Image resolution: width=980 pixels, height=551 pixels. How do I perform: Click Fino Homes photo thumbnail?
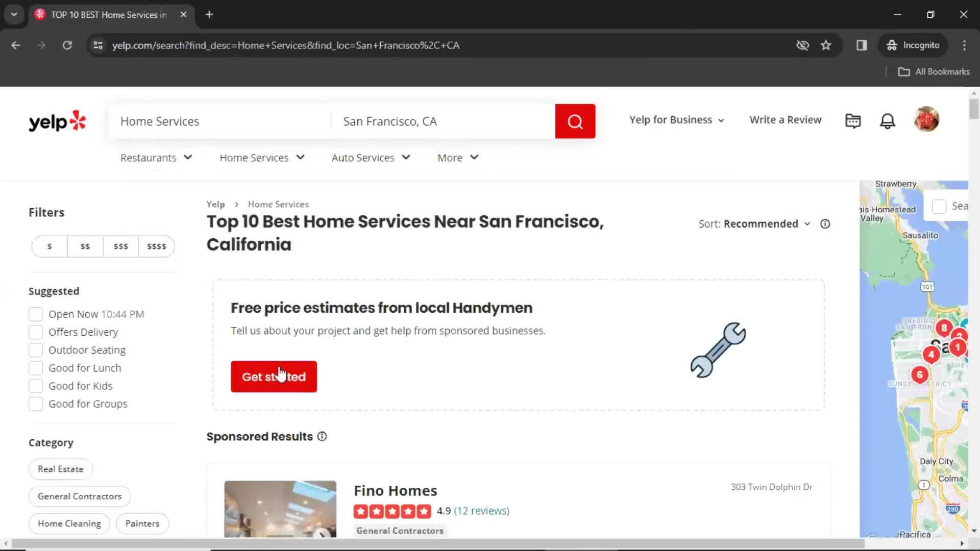280,509
